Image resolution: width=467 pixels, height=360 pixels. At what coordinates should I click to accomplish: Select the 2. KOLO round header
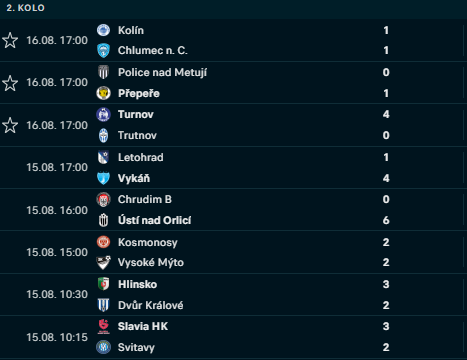click(25, 8)
